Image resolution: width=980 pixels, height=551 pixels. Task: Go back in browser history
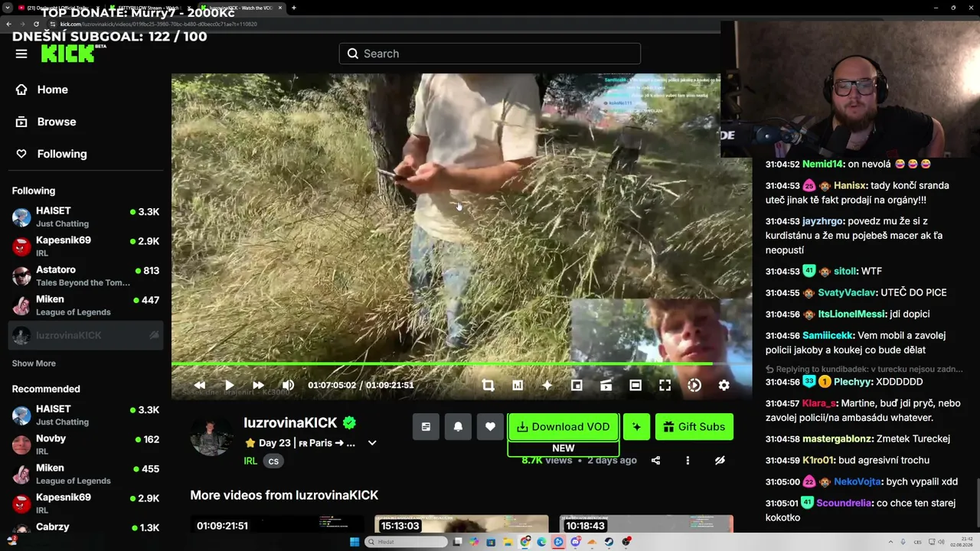tap(9, 24)
